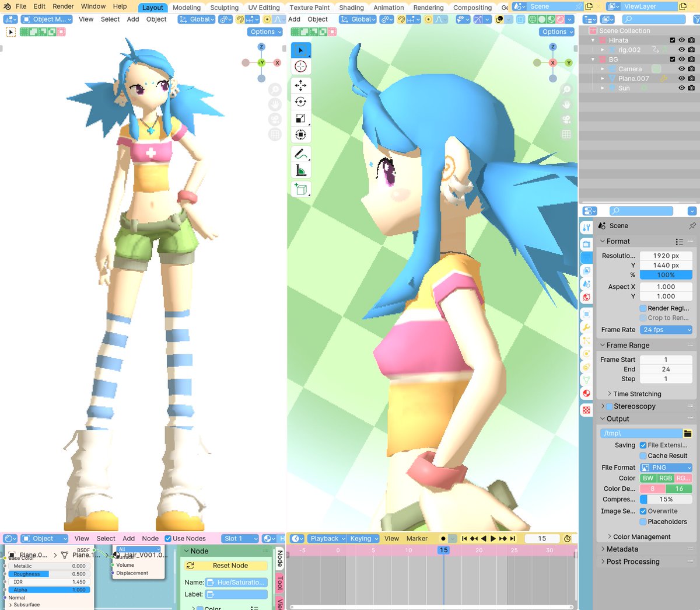
Task: Click the Blender logo menu icon
Action: pyautogui.click(x=7, y=6)
